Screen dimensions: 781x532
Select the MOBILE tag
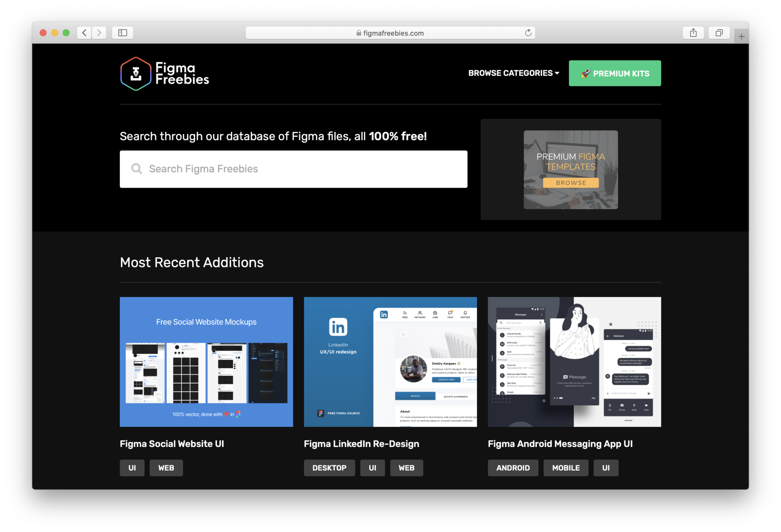click(566, 468)
